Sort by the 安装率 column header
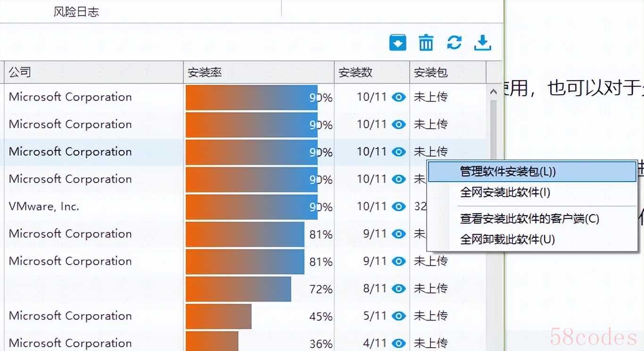This screenshot has width=644, height=351. pos(259,72)
